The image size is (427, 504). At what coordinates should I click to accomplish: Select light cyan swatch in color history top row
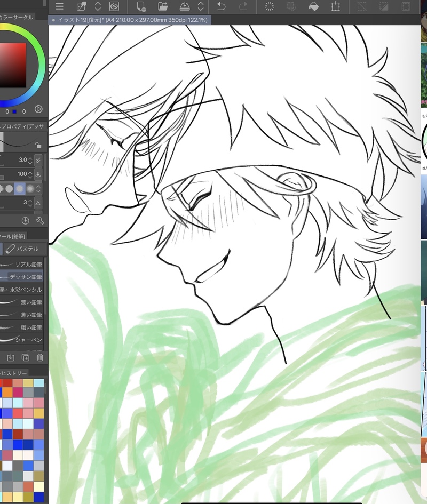click(x=39, y=383)
